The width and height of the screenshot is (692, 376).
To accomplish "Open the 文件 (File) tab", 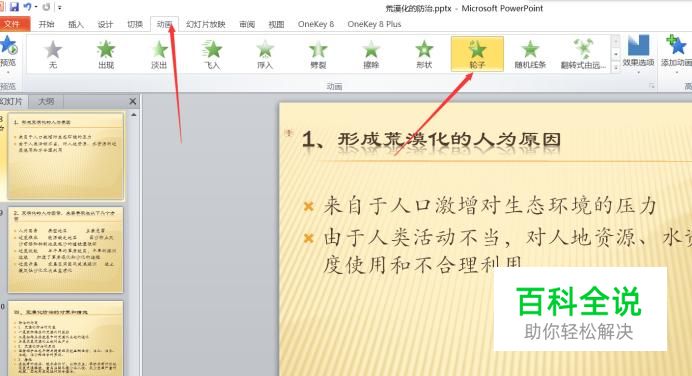I will pyautogui.click(x=15, y=24).
